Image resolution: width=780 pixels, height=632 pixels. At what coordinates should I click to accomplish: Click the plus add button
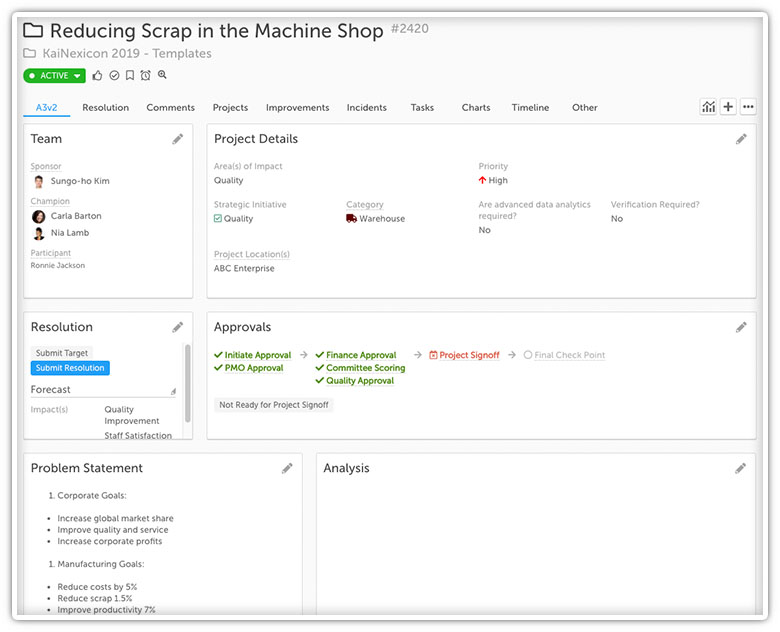click(728, 107)
